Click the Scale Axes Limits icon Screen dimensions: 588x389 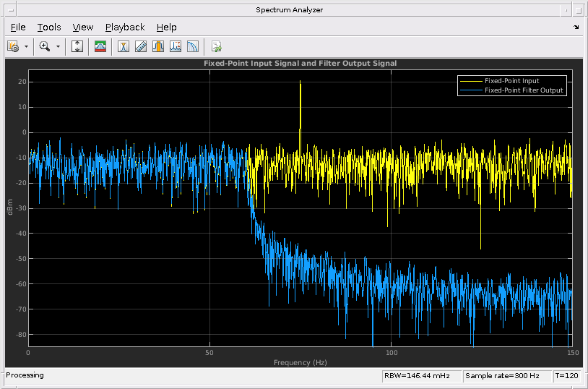point(78,46)
